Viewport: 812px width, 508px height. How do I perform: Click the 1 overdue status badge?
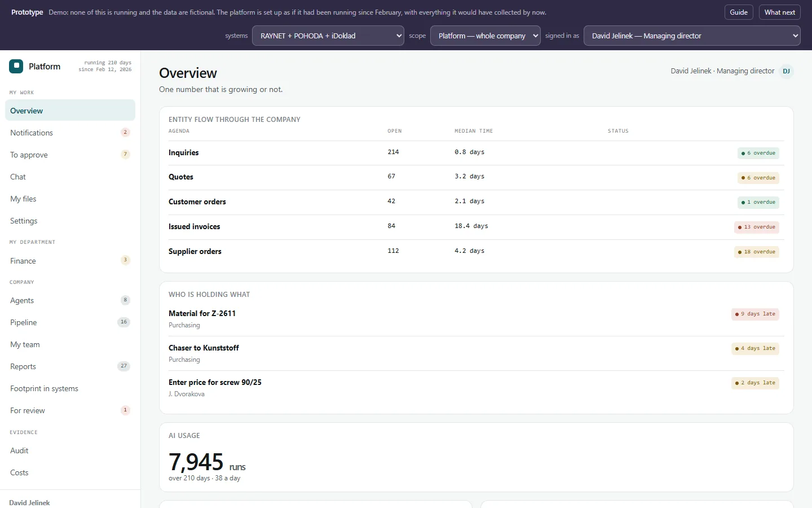click(758, 202)
